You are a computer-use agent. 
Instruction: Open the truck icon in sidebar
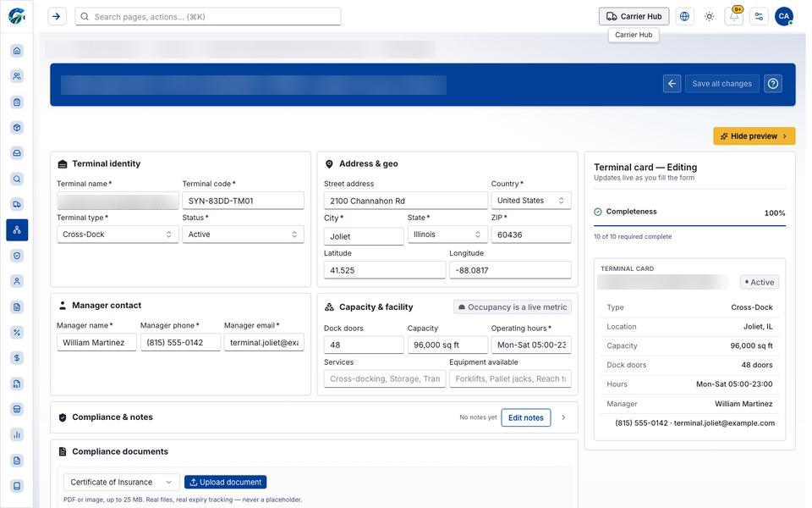(17, 204)
